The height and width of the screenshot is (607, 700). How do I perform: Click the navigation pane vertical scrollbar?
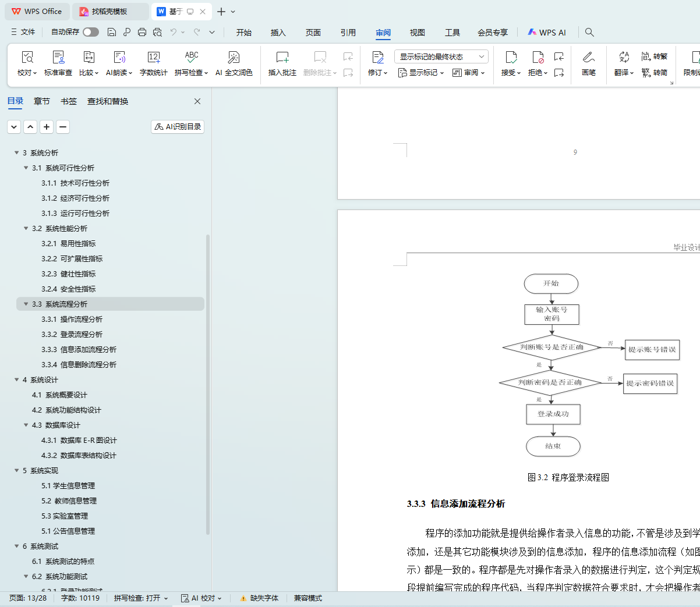click(x=208, y=384)
